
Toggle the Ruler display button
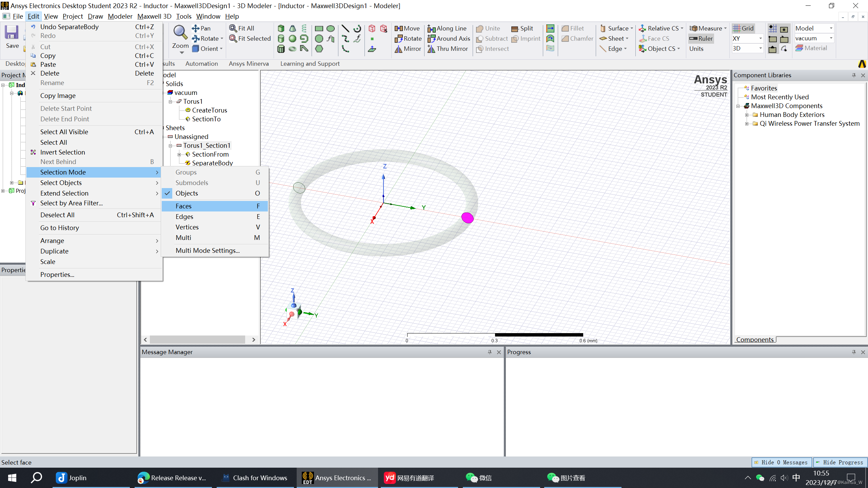point(701,39)
